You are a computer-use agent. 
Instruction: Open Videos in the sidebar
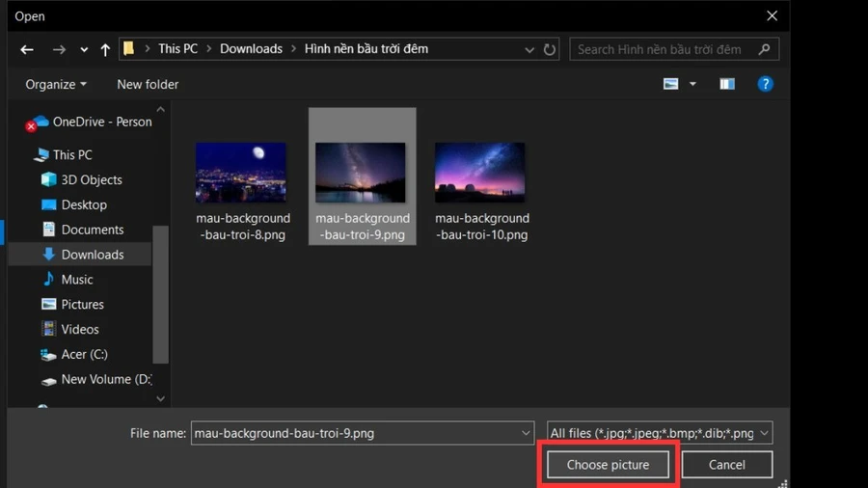pos(80,329)
